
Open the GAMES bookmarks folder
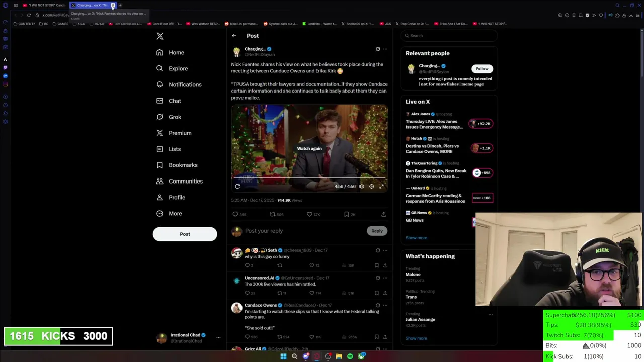click(x=60, y=24)
